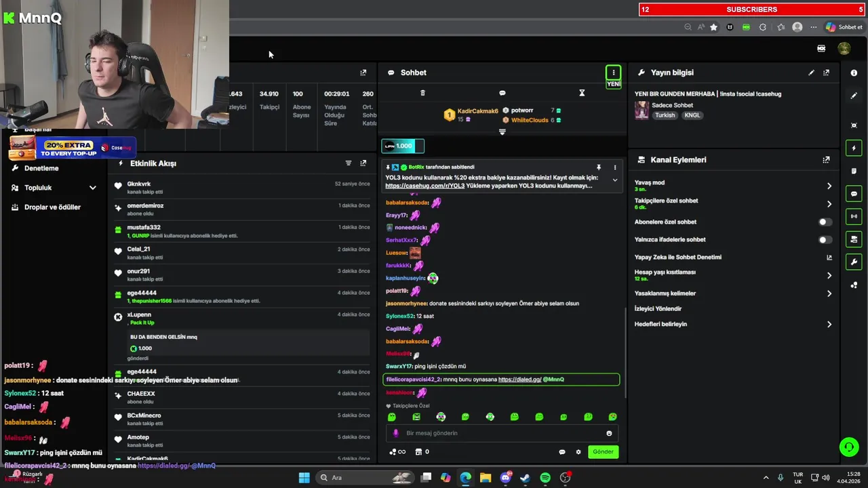Open Windows Start button in taskbar
The height and width of the screenshot is (488, 868).
(x=304, y=478)
